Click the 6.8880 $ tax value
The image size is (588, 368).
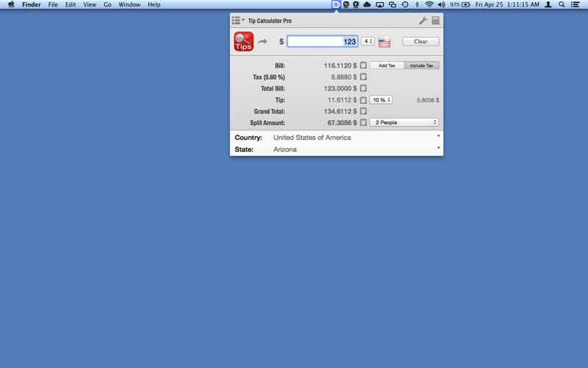[x=344, y=77]
